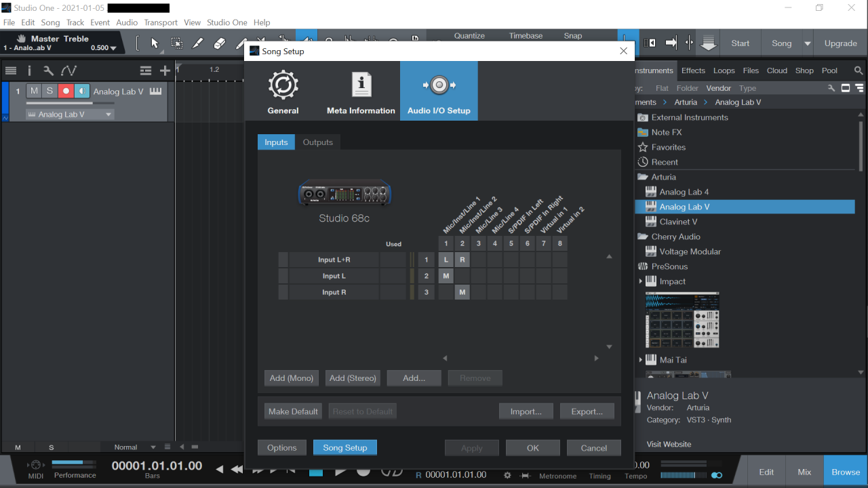
Task: Select the Arrow tool in the toolbar
Action: 155,43
